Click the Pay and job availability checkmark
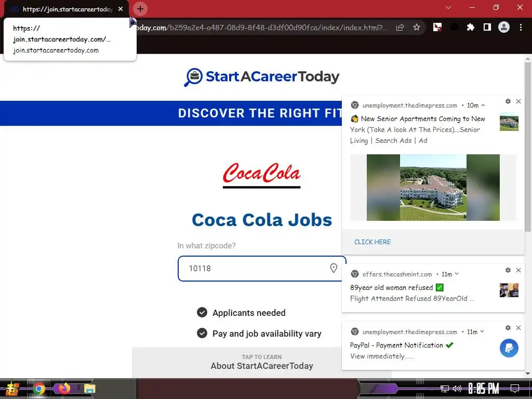 tap(202, 333)
